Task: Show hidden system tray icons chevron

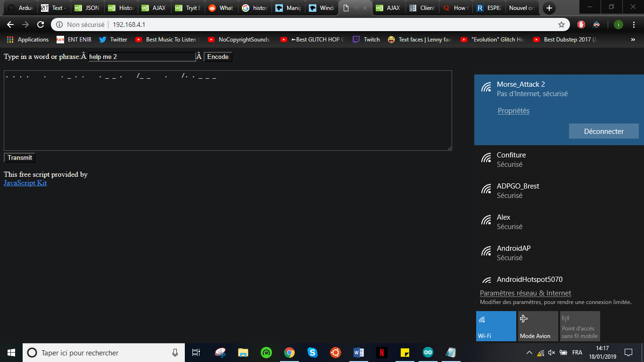Action: click(529, 353)
